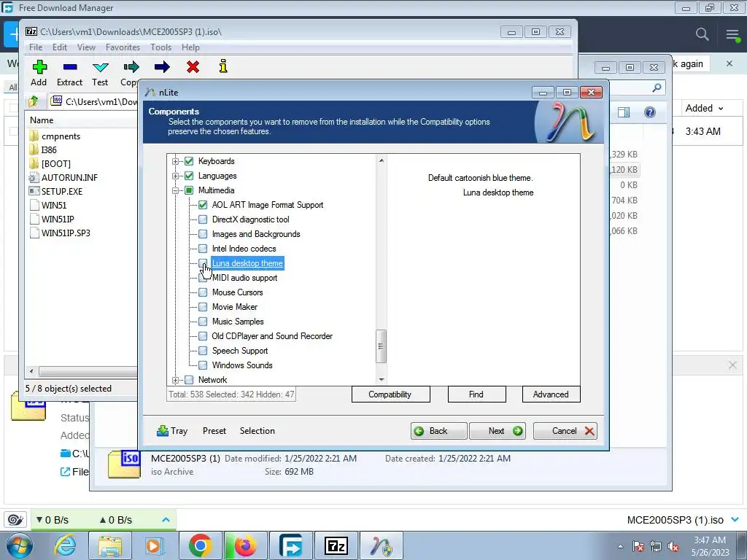Open Windows Explorer from taskbar
The width and height of the screenshot is (747, 560).
click(x=110, y=545)
